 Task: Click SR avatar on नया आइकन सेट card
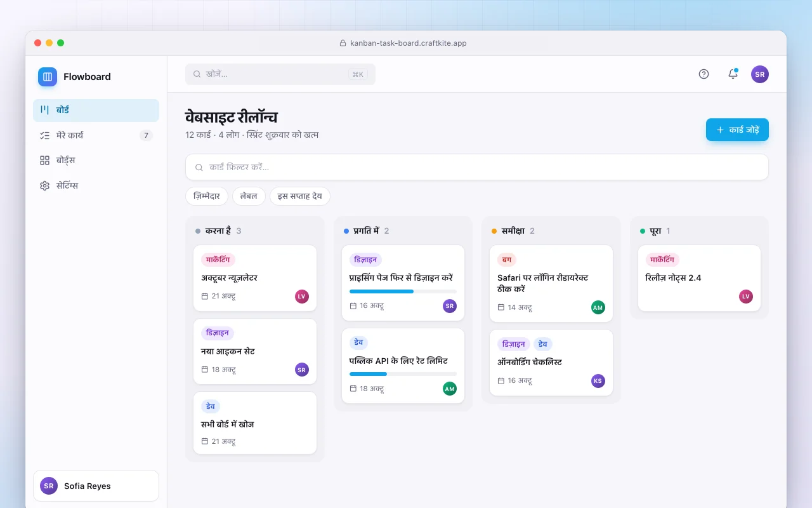[x=302, y=370]
